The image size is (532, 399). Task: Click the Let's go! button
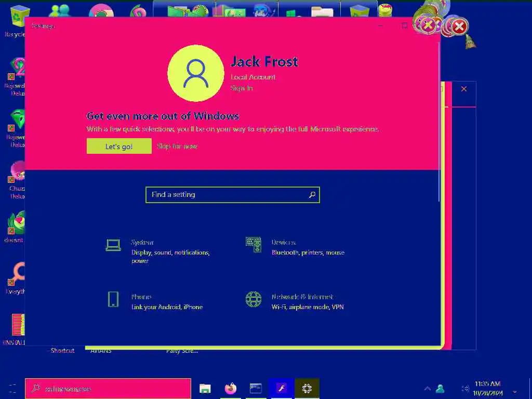[119, 146]
